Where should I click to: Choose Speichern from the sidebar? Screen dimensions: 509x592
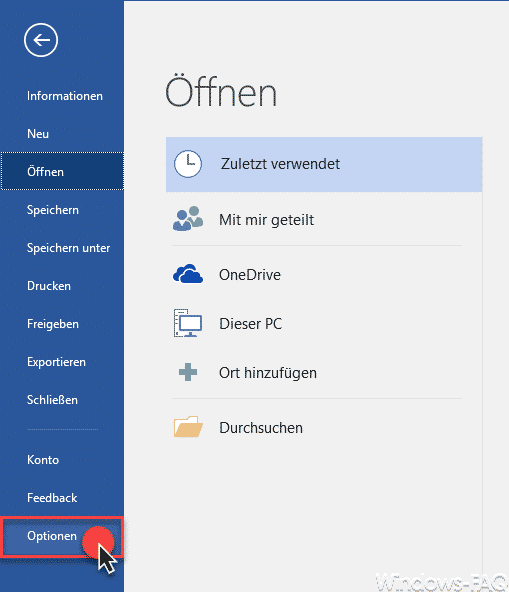(x=62, y=210)
